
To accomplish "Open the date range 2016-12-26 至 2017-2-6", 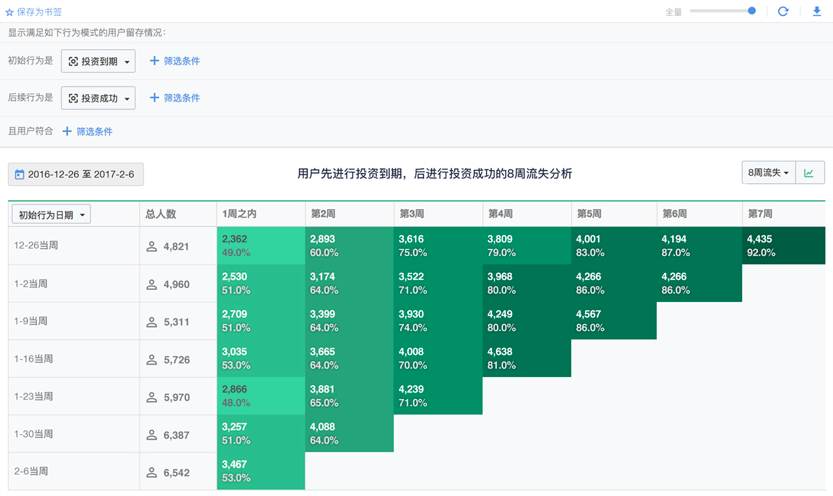I will (x=76, y=174).
